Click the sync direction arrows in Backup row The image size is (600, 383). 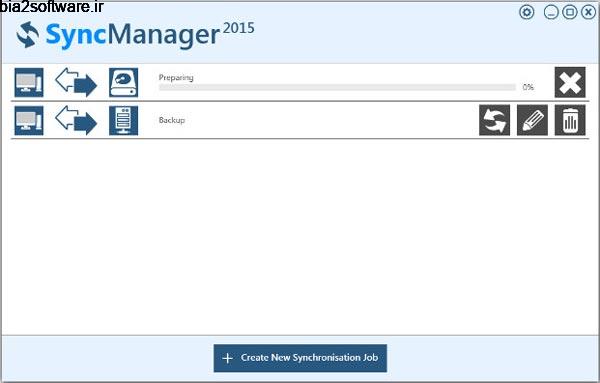click(76, 120)
